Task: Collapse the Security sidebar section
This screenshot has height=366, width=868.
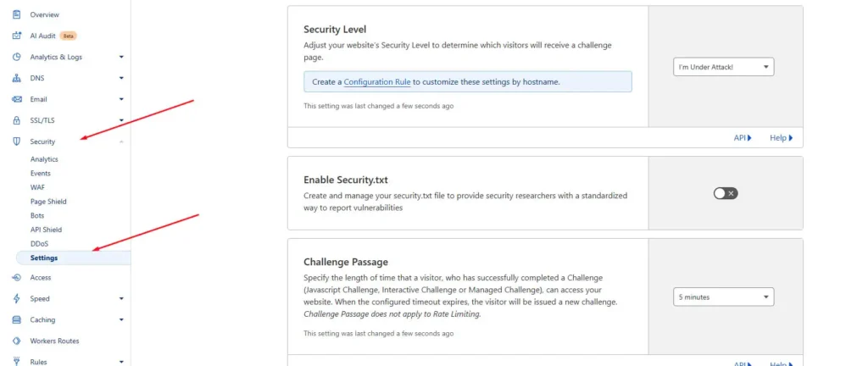Action: (121, 142)
